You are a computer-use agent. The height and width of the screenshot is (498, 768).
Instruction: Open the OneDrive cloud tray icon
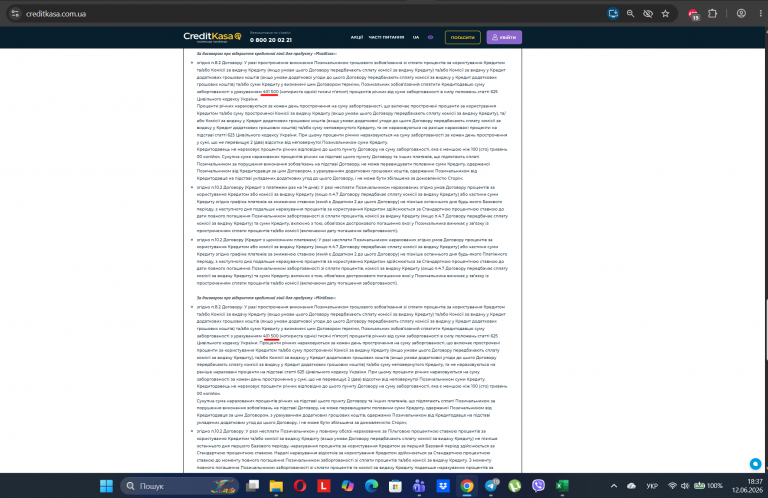click(631, 486)
